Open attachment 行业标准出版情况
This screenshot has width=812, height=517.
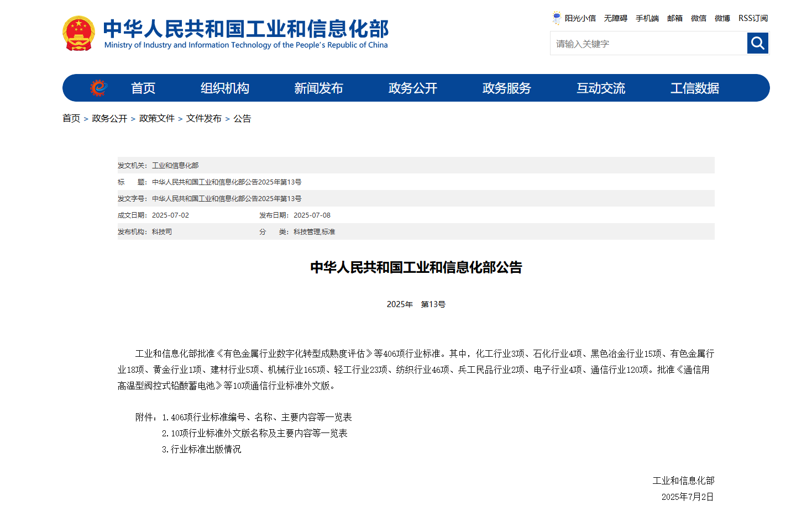pyautogui.click(x=206, y=449)
